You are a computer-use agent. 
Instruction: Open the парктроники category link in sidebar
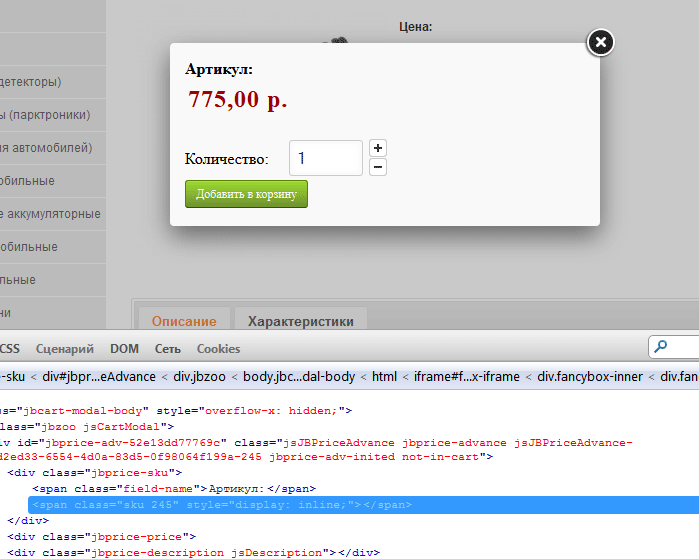50,115
